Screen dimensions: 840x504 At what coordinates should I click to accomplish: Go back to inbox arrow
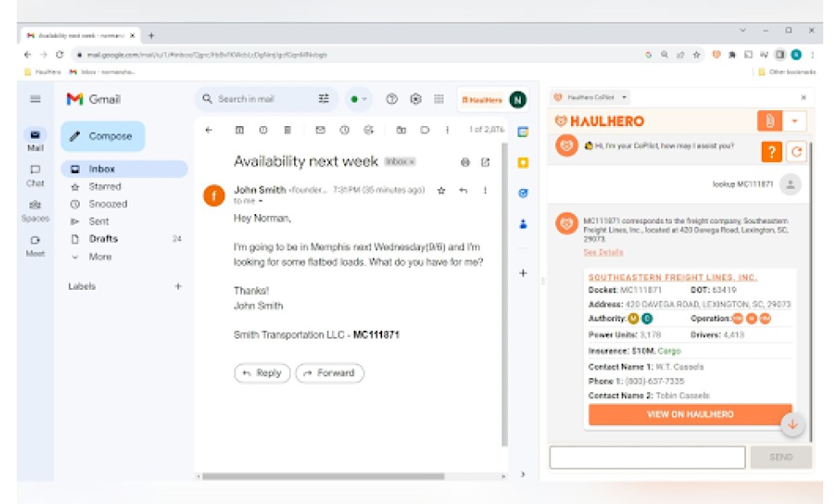tap(209, 129)
